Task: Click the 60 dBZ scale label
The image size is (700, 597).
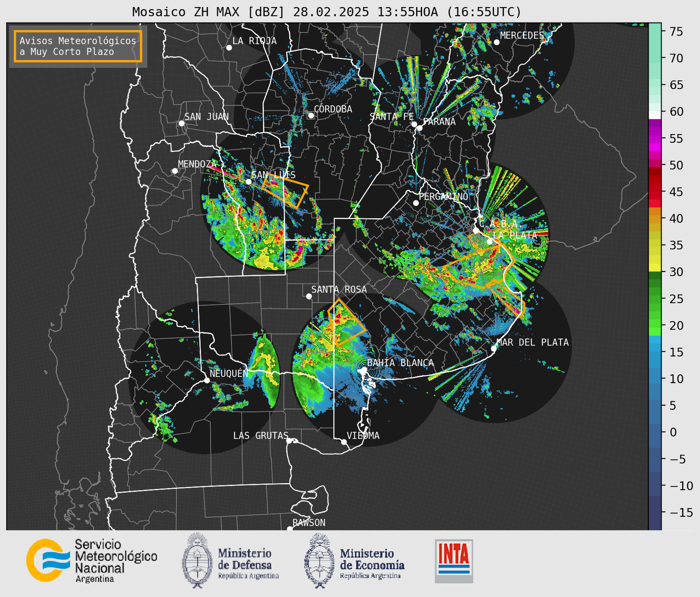Action: [676, 112]
